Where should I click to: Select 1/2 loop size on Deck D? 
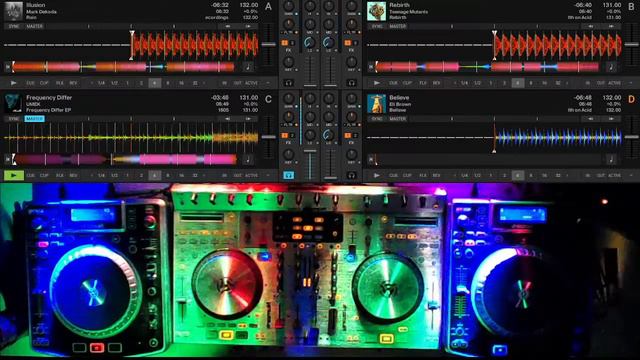pos(477,176)
